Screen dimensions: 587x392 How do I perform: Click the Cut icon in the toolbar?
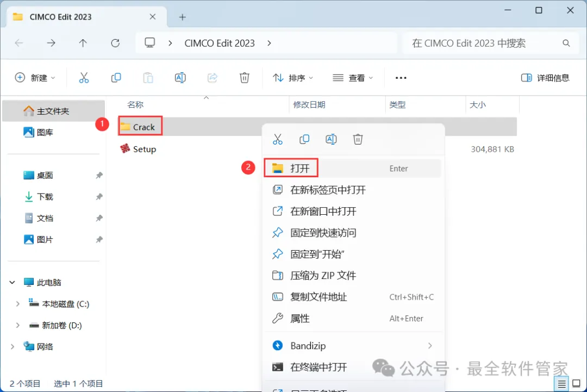point(84,78)
